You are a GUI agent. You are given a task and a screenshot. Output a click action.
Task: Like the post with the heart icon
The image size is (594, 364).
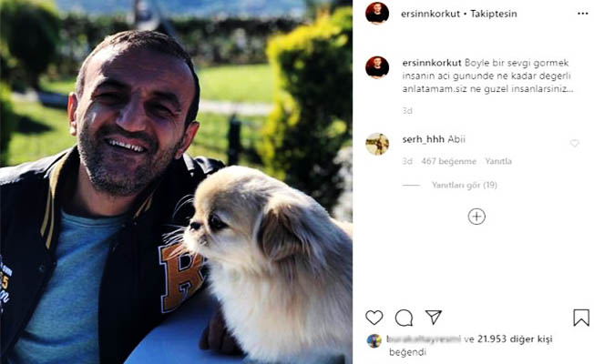374,317
